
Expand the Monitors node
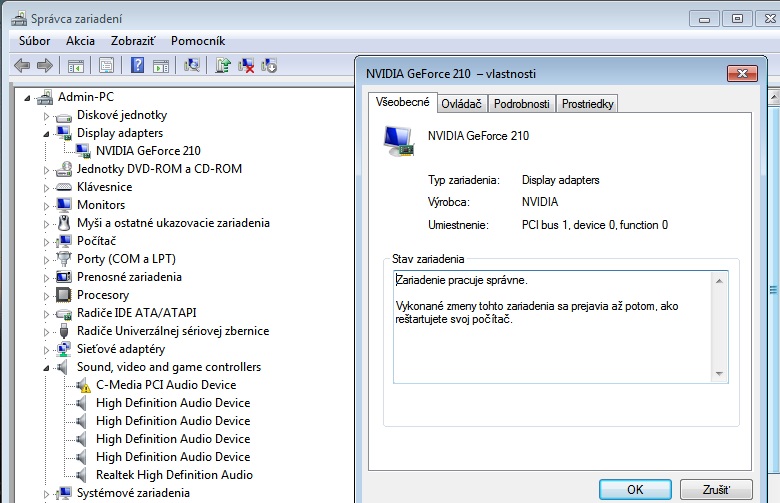[46, 206]
